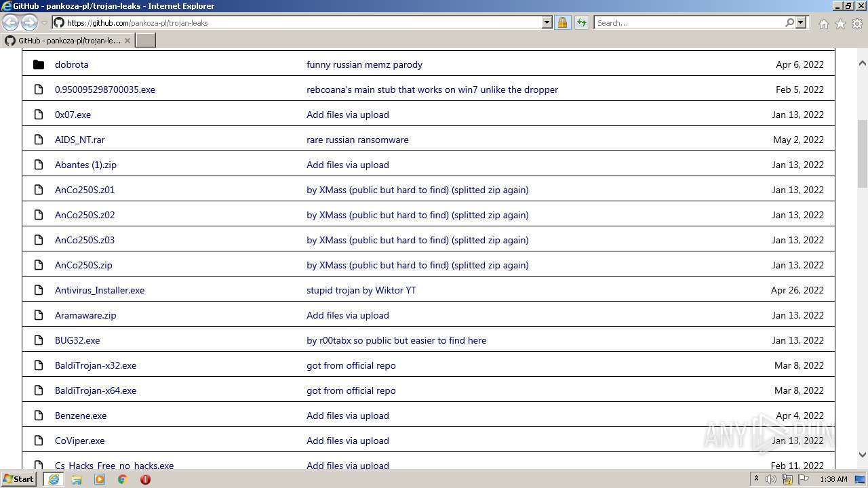Open the AnCo250S.z03 file link
This screenshot has height=488, width=868.
point(85,240)
